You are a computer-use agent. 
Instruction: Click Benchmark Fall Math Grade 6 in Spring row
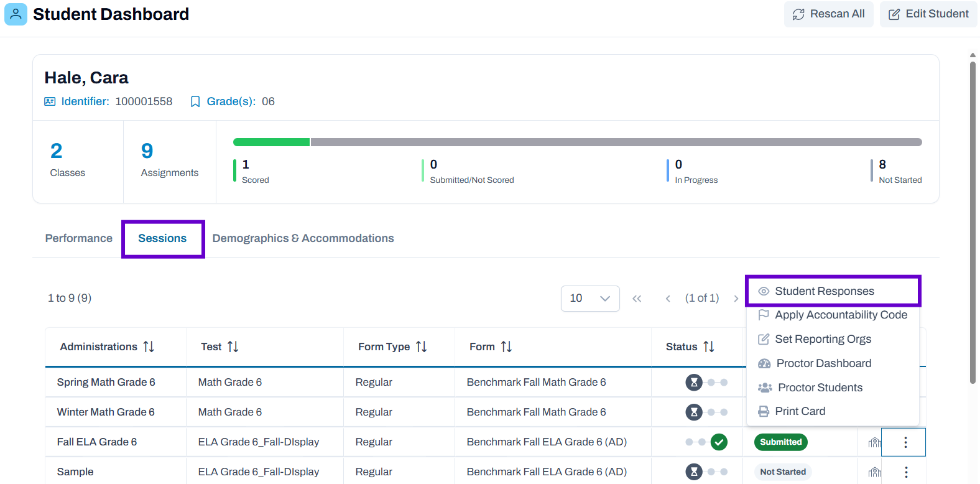(x=536, y=382)
